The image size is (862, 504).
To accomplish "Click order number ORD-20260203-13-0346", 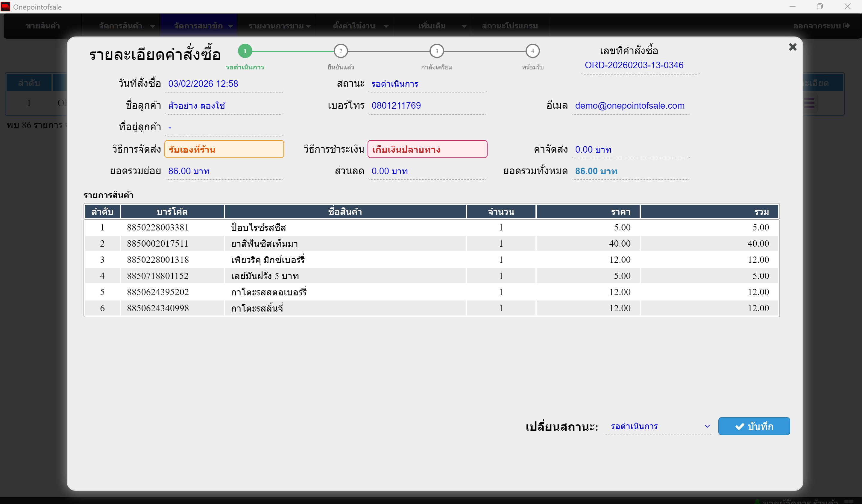I will click(x=634, y=65).
